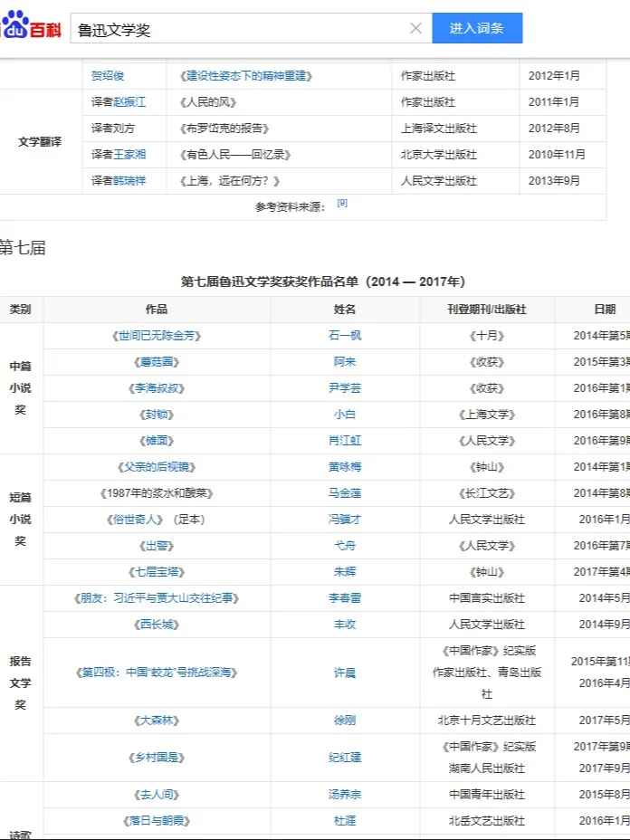Click the 中国青年出版社 cell
The width and height of the screenshot is (630, 840).
point(487,795)
